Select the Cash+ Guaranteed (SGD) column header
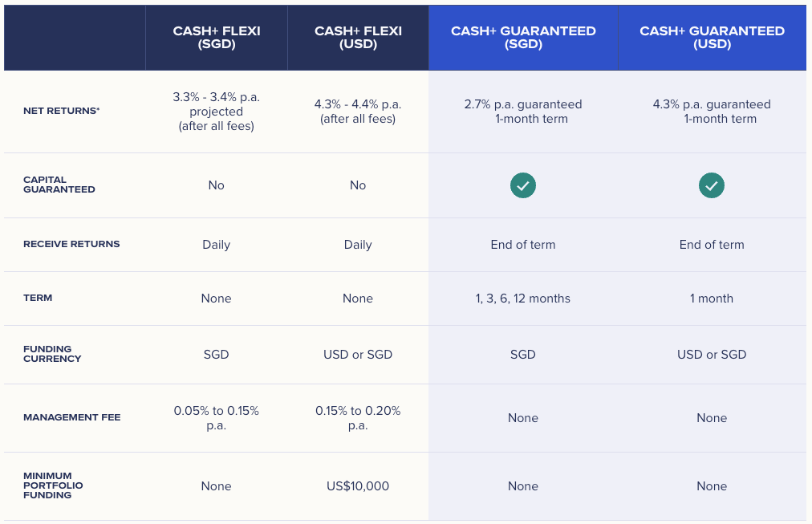Viewport: 812px width, 524px height. [x=523, y=38]
